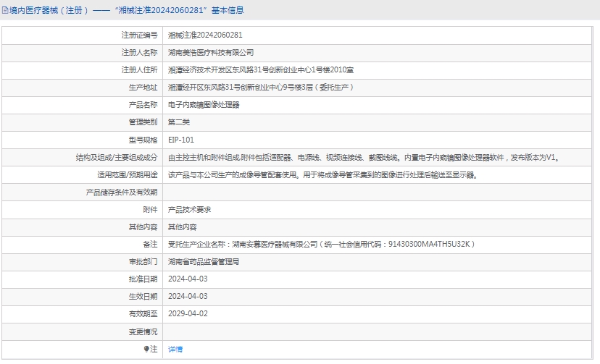Click the management category value 第二类

[x=179, y=122]
